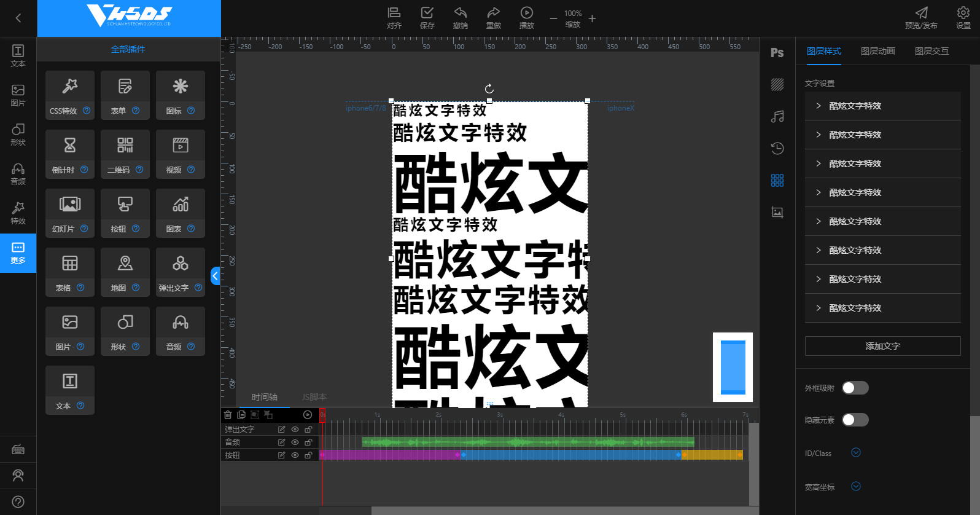
Task: Insert a 图表 chart plugin
Action: [x=181, y=213]
